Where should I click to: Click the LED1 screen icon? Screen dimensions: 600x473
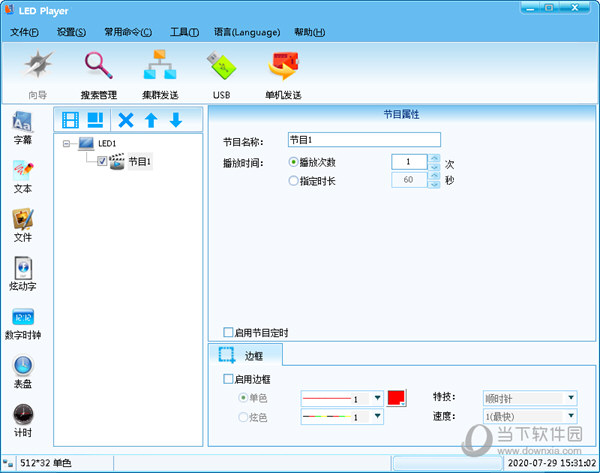[86, 144]
